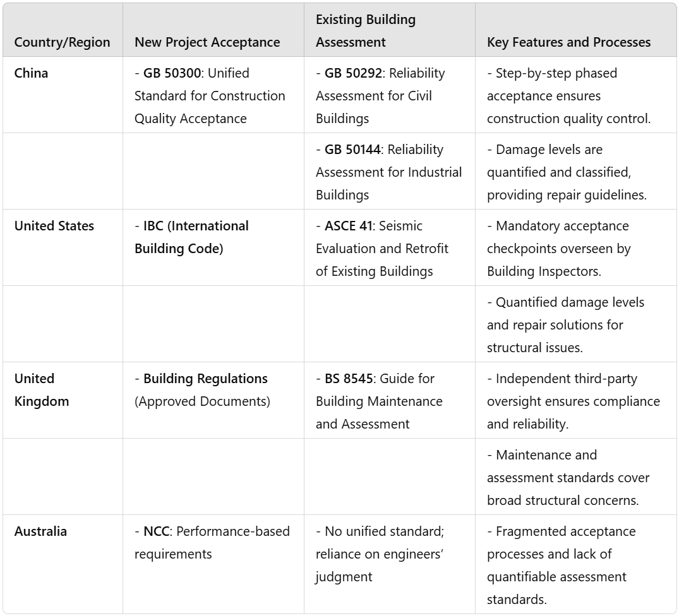The height and width of the screenshot is (616, 679).
Task: Click the United States row label
Action: (x=54, y=226)
